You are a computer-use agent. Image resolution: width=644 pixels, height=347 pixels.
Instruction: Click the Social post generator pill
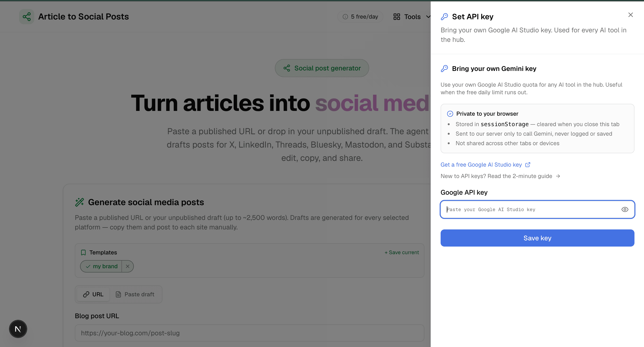coord(322,68)
